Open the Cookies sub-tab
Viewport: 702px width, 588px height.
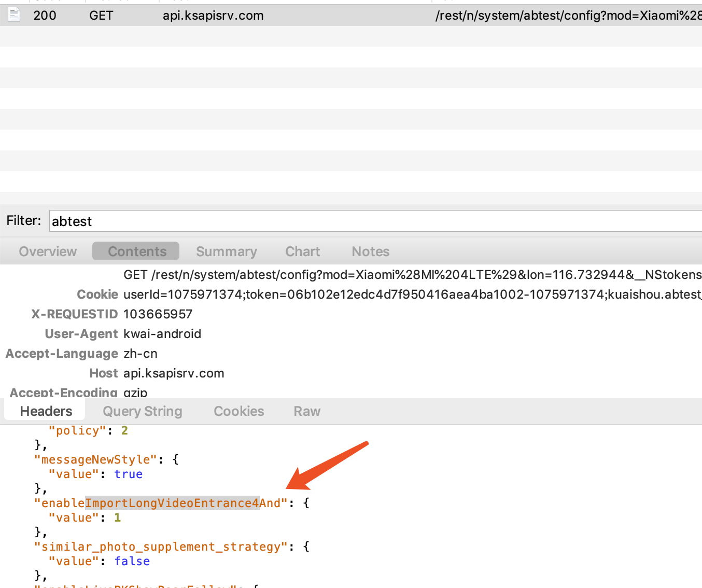(239, 411)
